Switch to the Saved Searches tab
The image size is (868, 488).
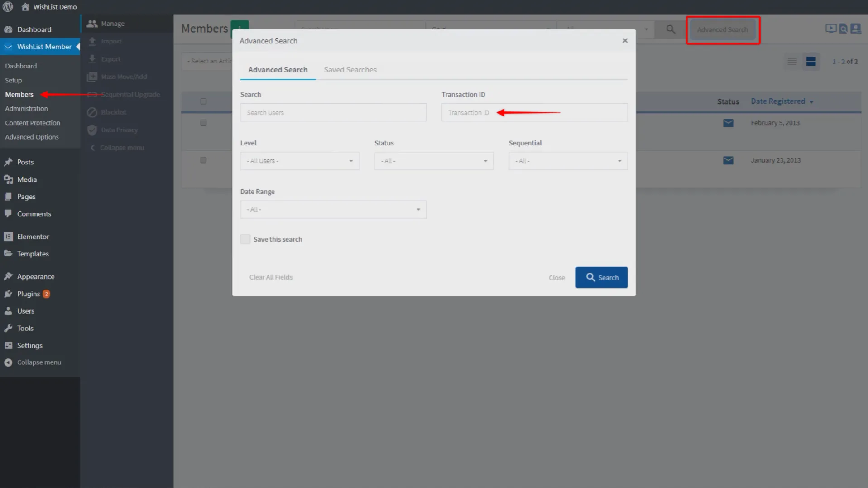click(x=350, y=70)
